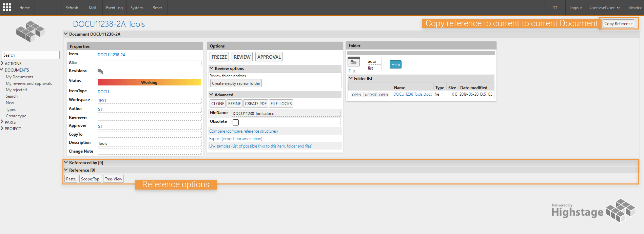Open My Documents in sidebar
The image size is (644, 234).
pos(19,77)
